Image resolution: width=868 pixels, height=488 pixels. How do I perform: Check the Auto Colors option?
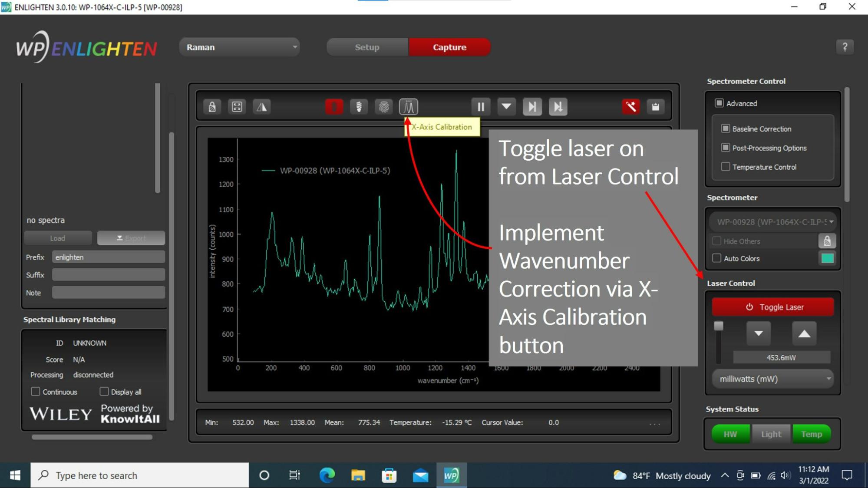pyautogui.click(x=716, y=258)
